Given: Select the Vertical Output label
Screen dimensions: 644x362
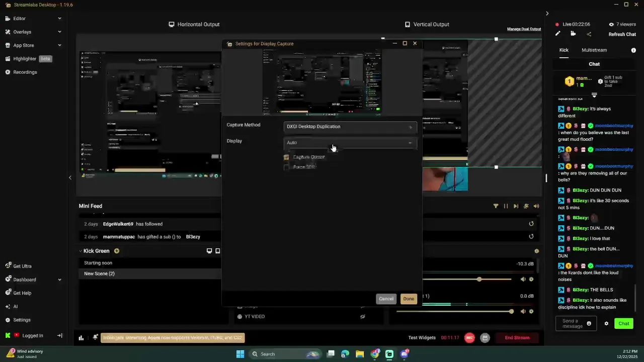Looking at the screenshot, I should pos(427,24).
